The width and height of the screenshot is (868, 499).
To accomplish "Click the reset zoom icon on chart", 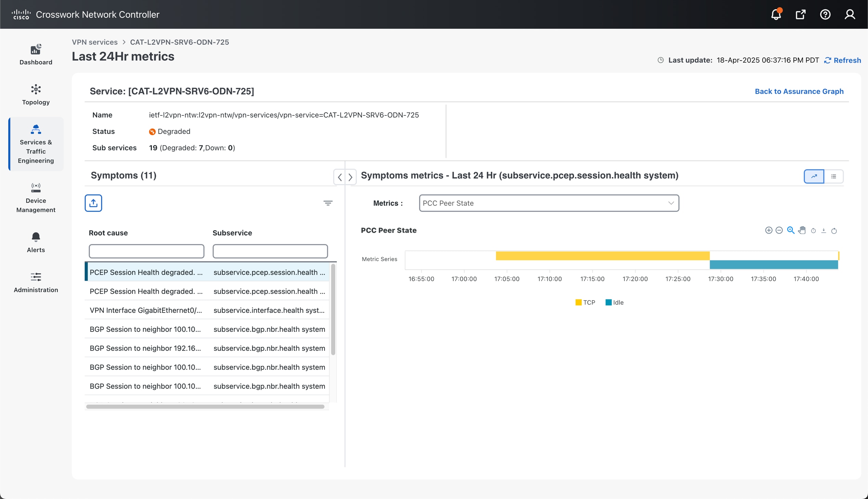I will click(x=813, y=231).
